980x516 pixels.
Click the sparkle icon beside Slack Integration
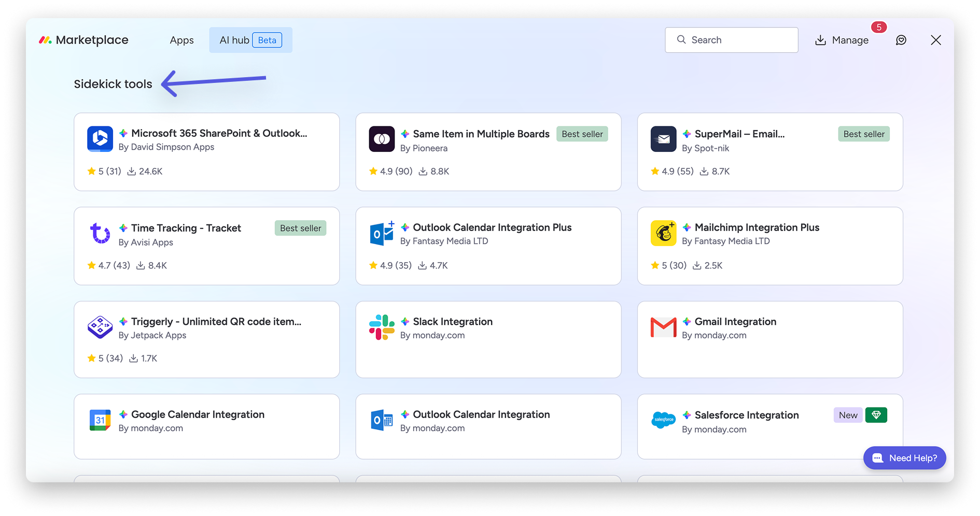click(x=405, y=321)
